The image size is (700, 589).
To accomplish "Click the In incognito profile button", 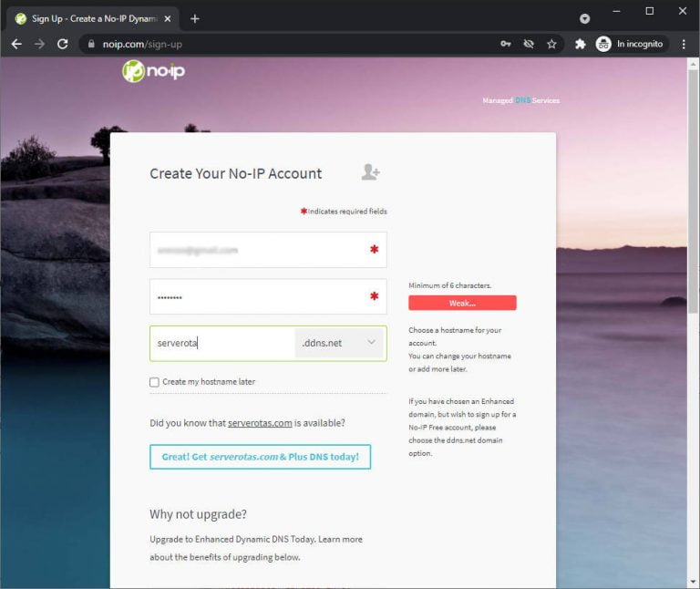I will (x=630, y=44).
